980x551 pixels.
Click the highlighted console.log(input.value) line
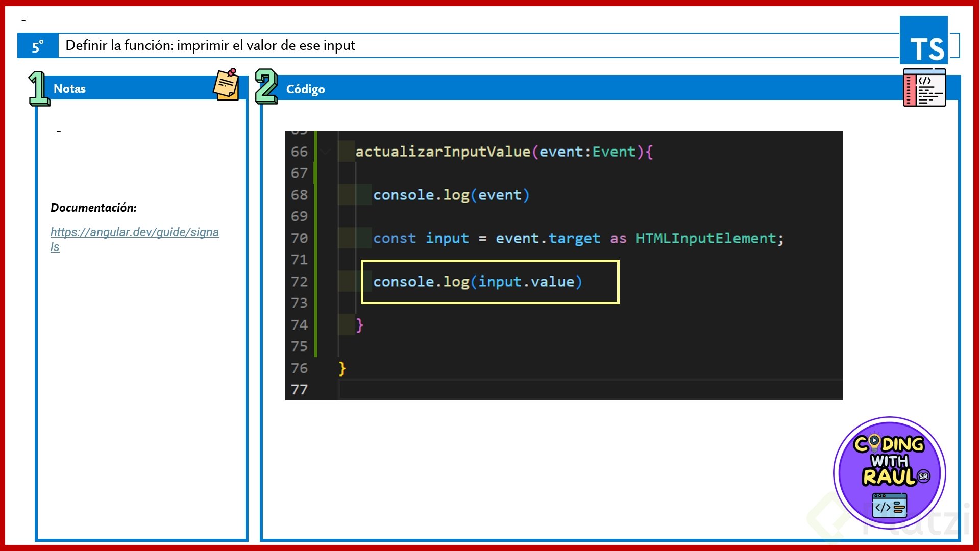point(477,282)
